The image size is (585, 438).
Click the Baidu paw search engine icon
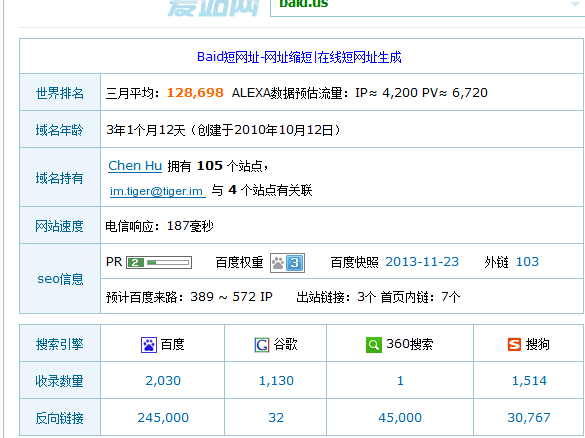coord(148,345)
